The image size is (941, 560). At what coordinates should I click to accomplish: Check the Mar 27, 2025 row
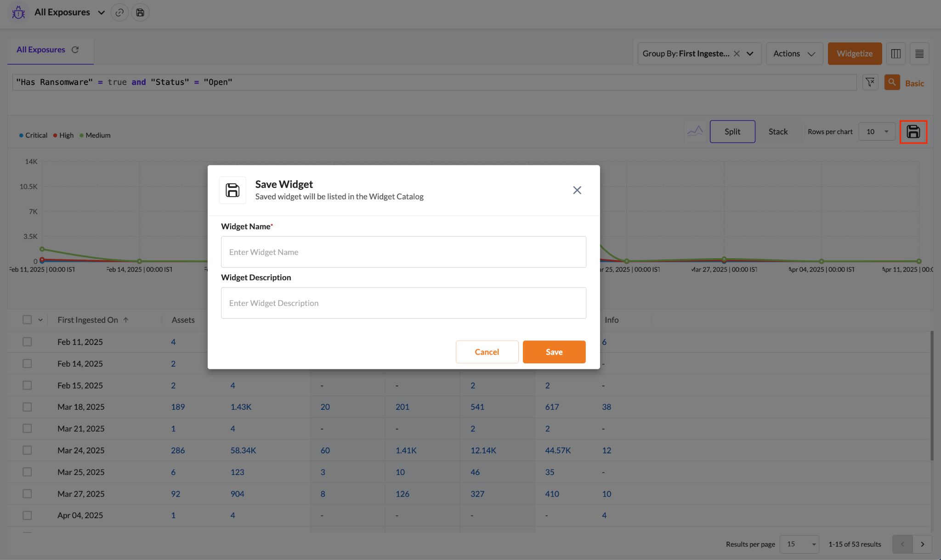(27, 493)
